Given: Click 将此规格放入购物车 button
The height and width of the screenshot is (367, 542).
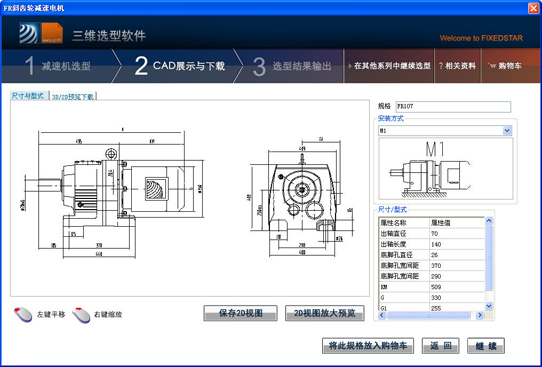Looking at the screenshot, I should pos(368,346).
